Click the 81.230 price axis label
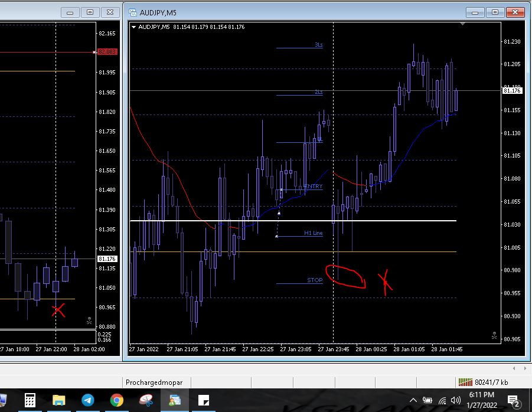Image resolution: width=532 pixels, height=412 pixels. (512, 42)
